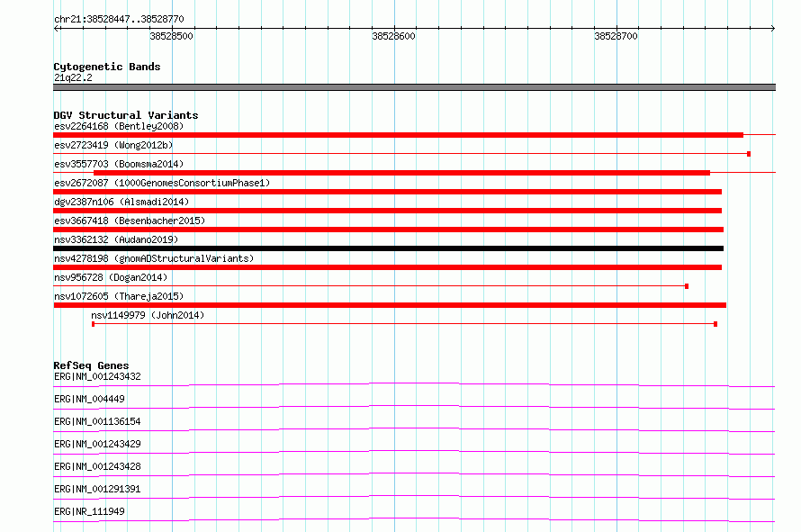Open variant nsv956728 (Dogan2014) label
This screenshot has width=801, height=532.
(x=111, y=277)
